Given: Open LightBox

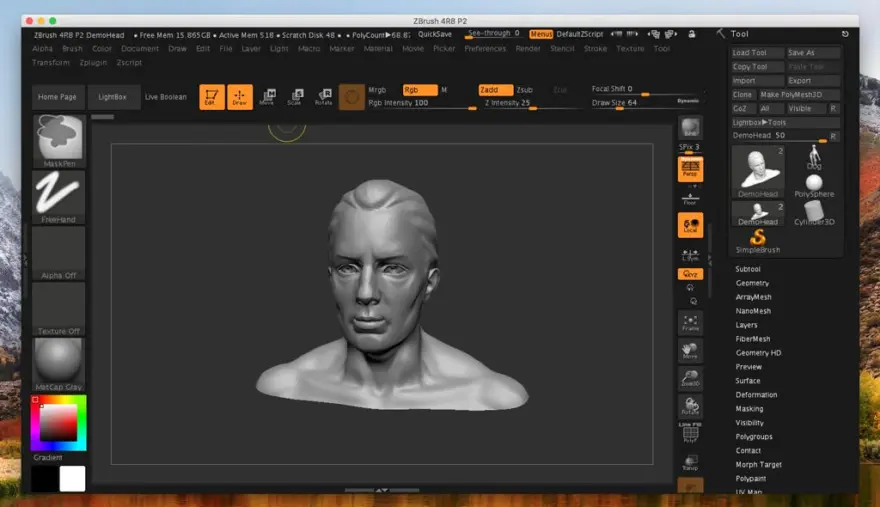Looking at the screenshot, I should (112, 97).
